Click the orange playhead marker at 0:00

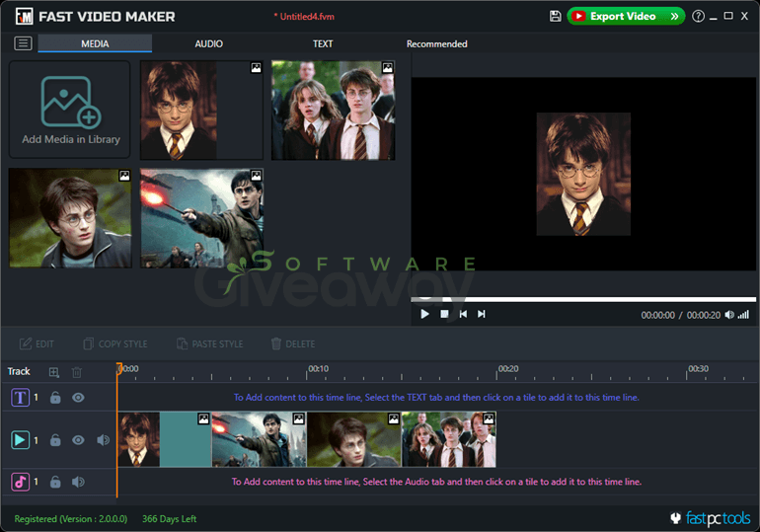(x=118, y=368)
